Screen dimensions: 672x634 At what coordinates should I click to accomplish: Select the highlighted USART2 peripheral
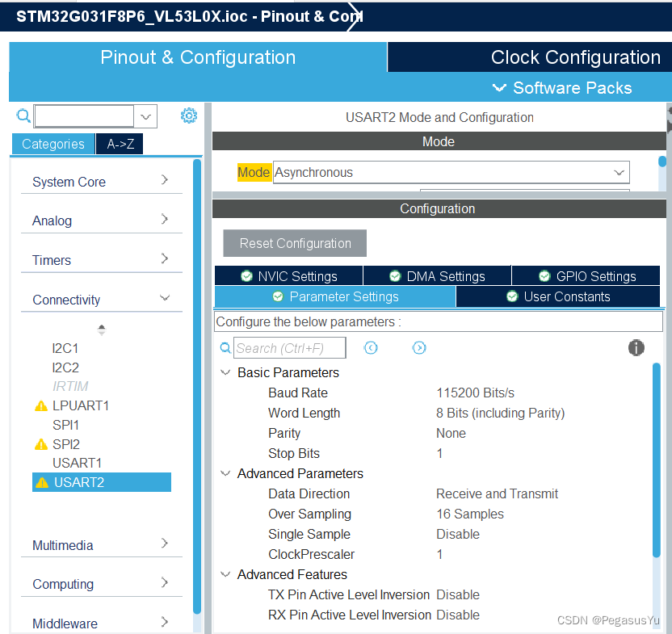(x=102, y=482)
